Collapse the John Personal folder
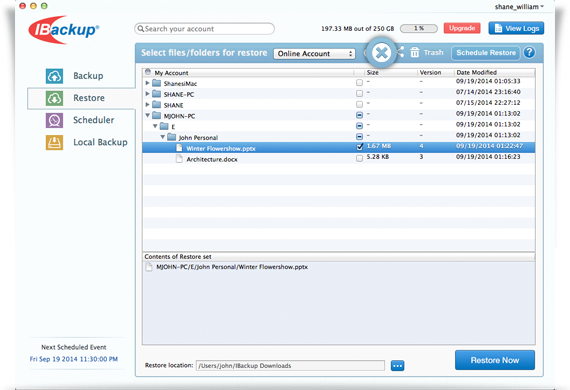This screenshot has width=570, height=390. pos(162,137)
